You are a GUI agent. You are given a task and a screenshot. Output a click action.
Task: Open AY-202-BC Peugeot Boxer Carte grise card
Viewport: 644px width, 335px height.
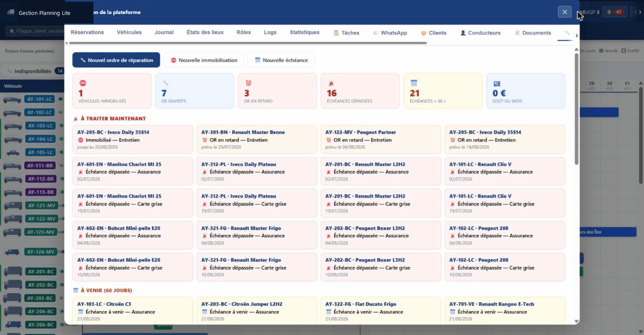[x=381, y=267]
